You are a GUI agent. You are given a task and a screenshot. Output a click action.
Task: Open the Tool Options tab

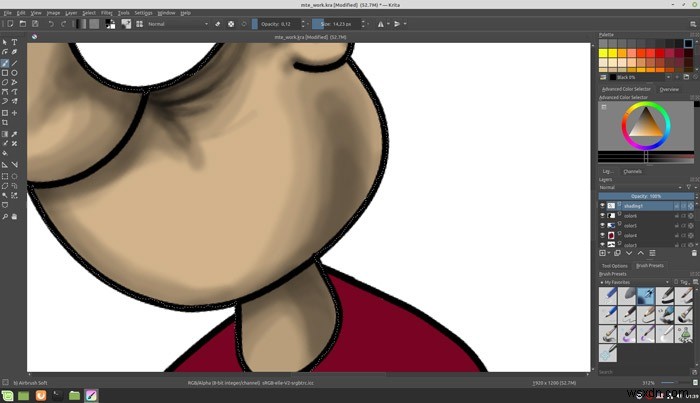pyautogui.click(x=615, y=266)
